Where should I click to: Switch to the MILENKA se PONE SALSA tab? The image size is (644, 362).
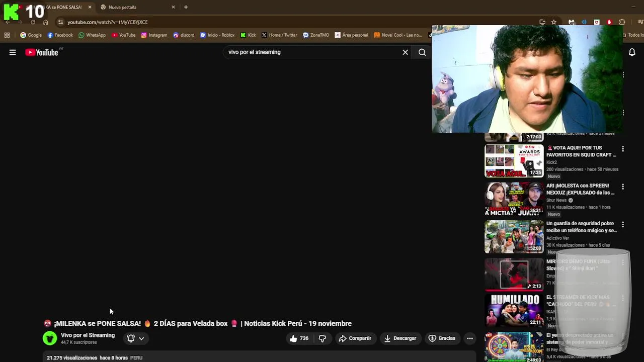click(x=55, y=7)
